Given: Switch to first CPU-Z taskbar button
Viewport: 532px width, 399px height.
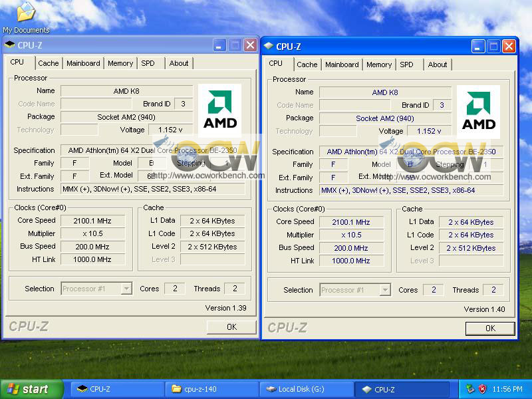Looking at the screenshot, I should click(x=118, y=389).
